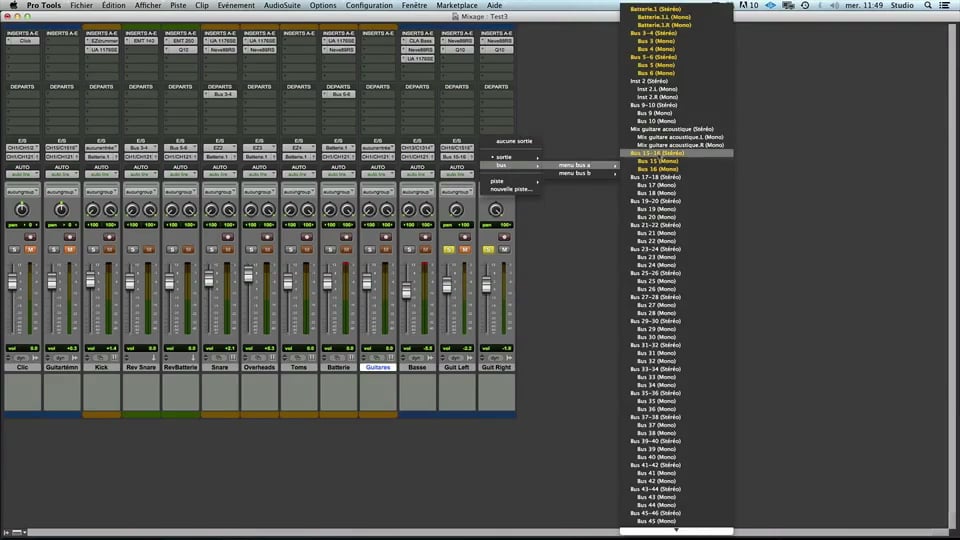Viewport: 960px width, 540px height.
Task: Click the Rev Snare track name button
Action: 141,367
